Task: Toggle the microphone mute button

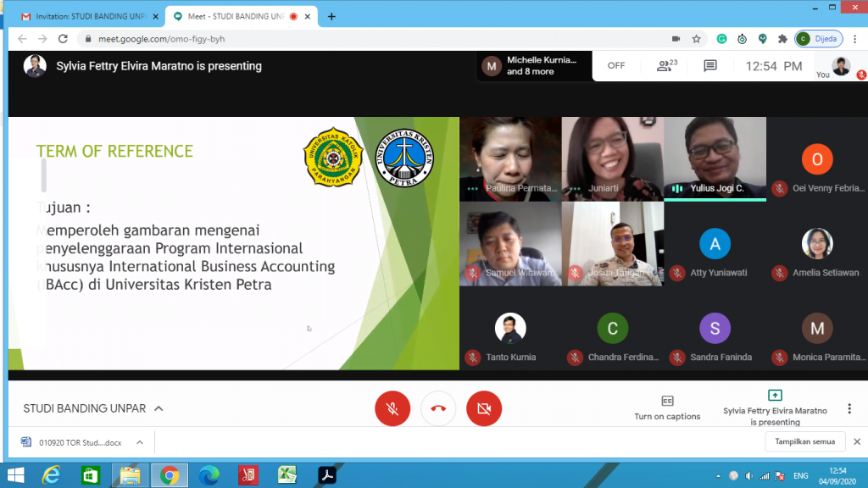Action: (x=392, y=409)
